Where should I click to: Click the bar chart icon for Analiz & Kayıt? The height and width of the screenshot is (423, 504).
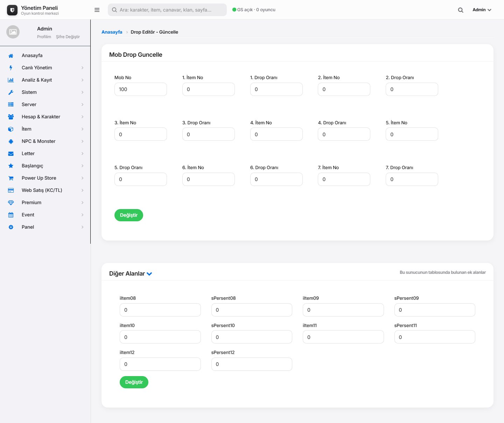pyautogui.click(x=11, y=80)
